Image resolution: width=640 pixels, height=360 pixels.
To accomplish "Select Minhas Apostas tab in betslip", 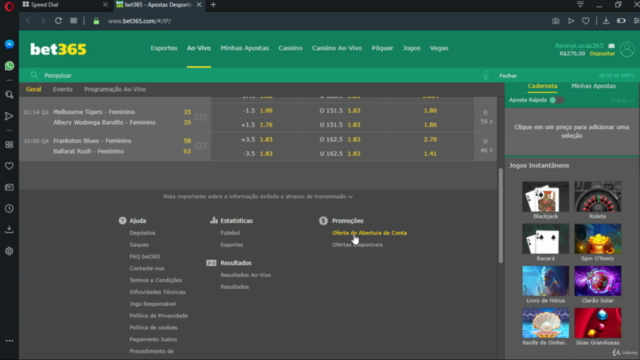I will (593, 86).
